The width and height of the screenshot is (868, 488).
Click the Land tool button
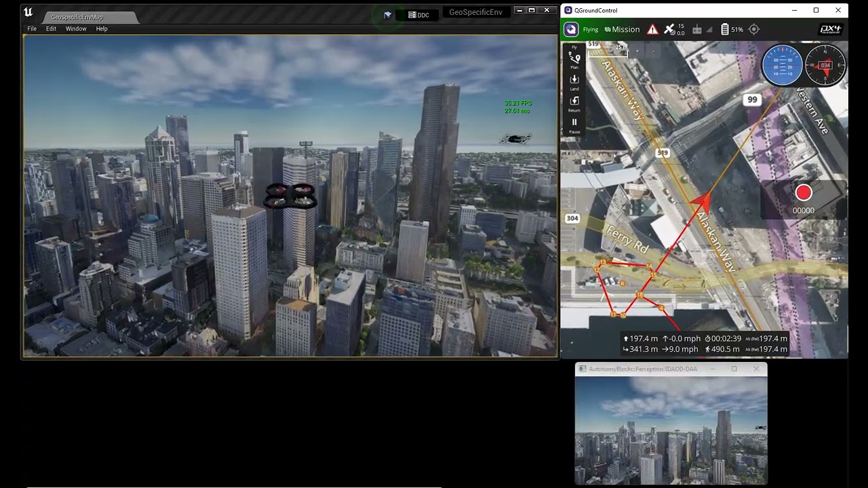(574, 83)
